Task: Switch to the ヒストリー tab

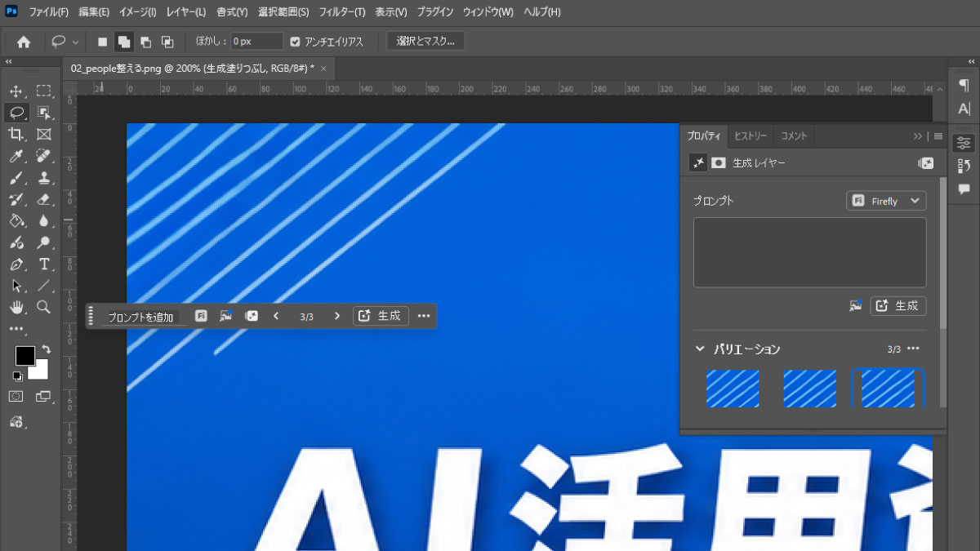Action: (x=751, y=136)
